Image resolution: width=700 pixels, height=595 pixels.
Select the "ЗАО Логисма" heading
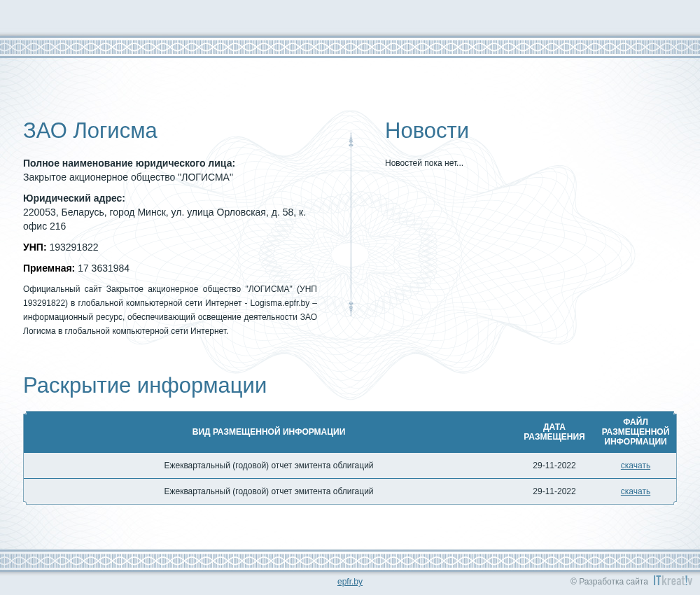pos(90,131)
